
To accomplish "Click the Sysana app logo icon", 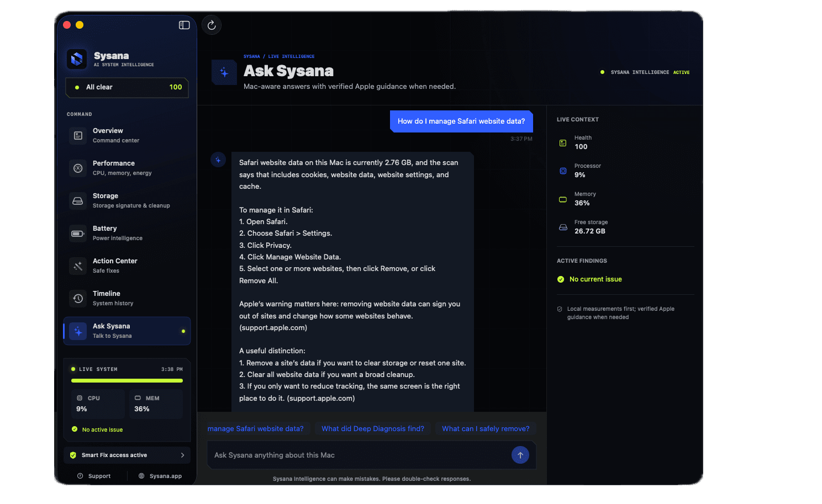I will tap(77, 59).
